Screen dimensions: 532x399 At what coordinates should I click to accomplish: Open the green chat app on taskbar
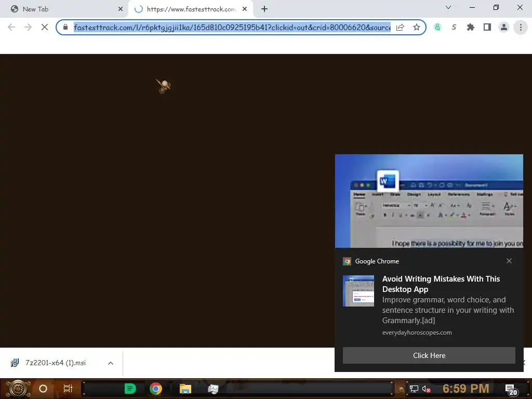click(130, 389)
